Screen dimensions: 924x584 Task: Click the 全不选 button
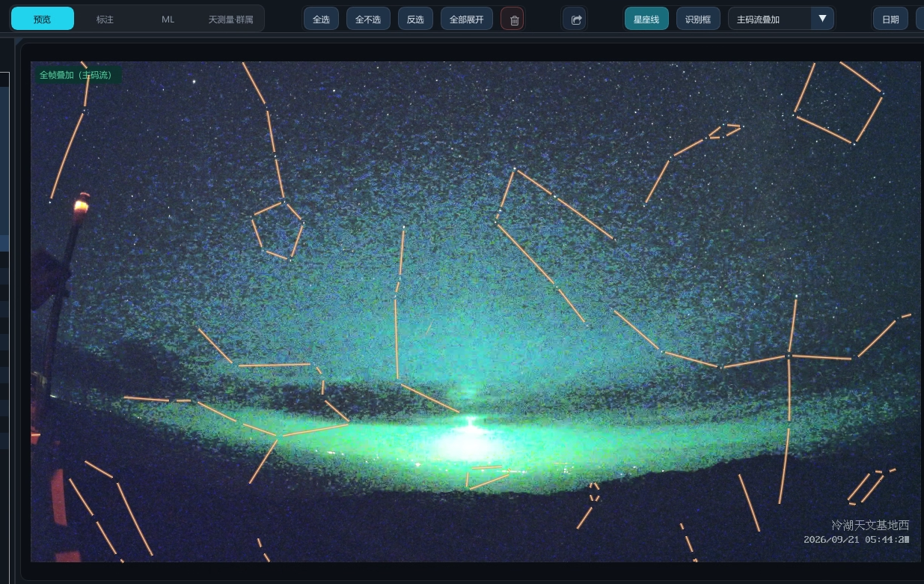368,19
